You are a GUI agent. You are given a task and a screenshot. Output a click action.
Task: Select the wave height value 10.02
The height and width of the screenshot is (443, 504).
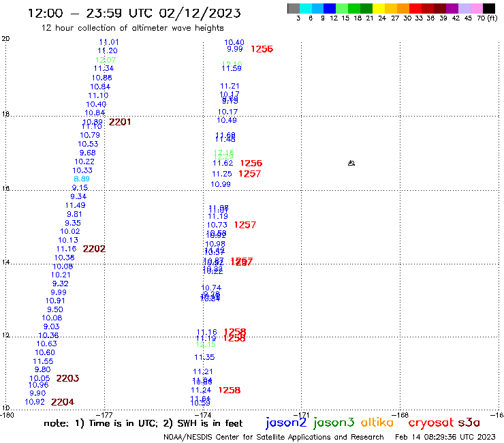[69, 231]
